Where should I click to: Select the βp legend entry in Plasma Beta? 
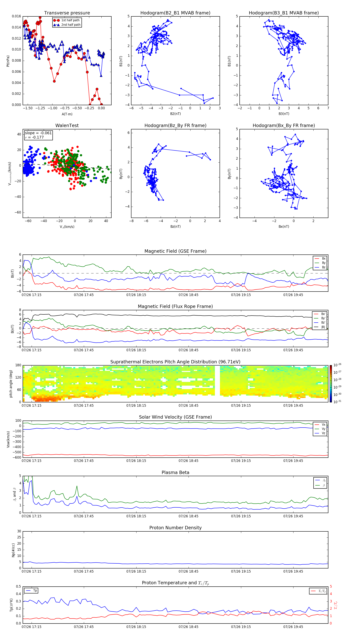[x=320, y=480]
